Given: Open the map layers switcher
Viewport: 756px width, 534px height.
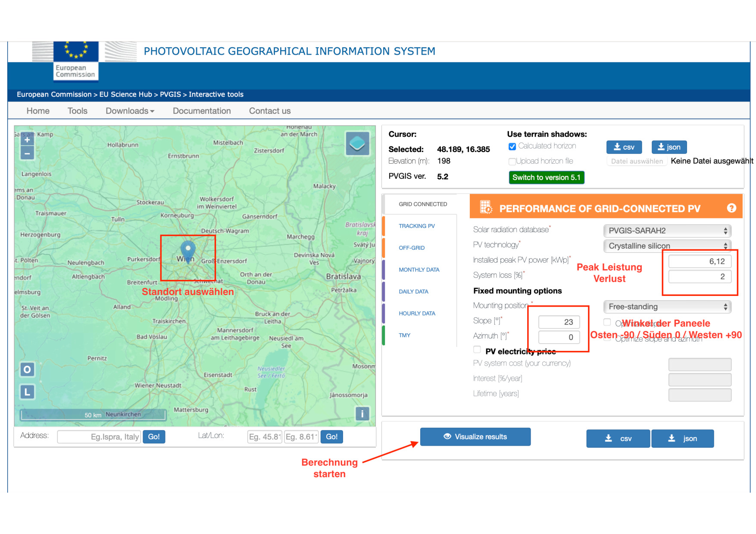Looking at the screenshot, I should coord(357,144).
